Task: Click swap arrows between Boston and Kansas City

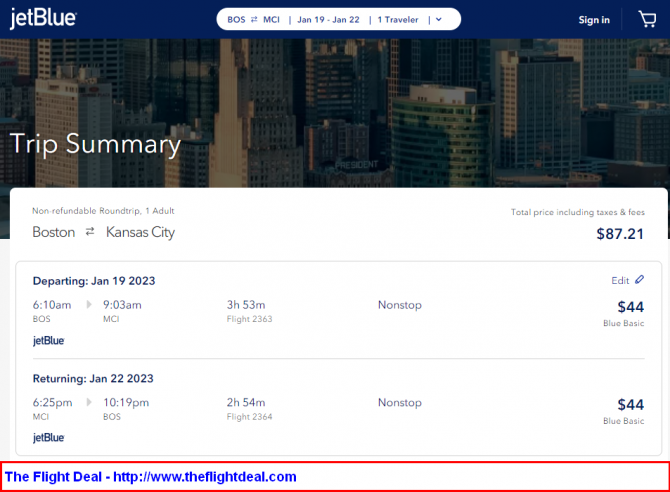Action: (90, 232)
